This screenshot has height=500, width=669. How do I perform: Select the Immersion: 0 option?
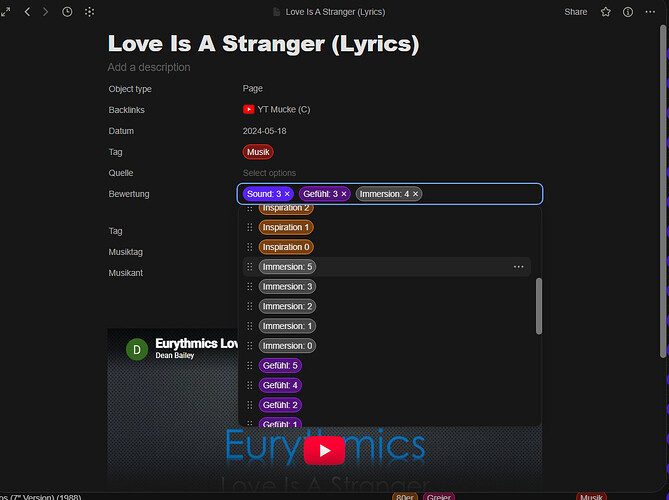tap(287, 346)
